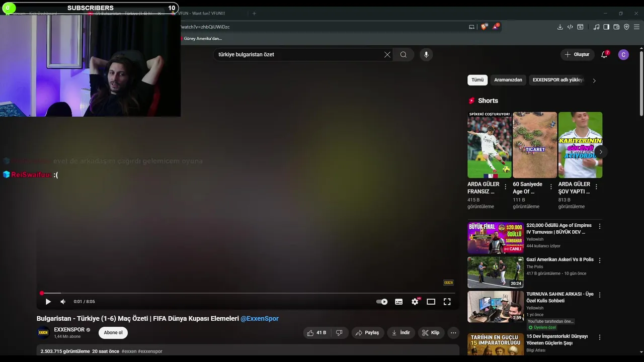
Task: Download the video with İndir button
Action: pos(400,333)
